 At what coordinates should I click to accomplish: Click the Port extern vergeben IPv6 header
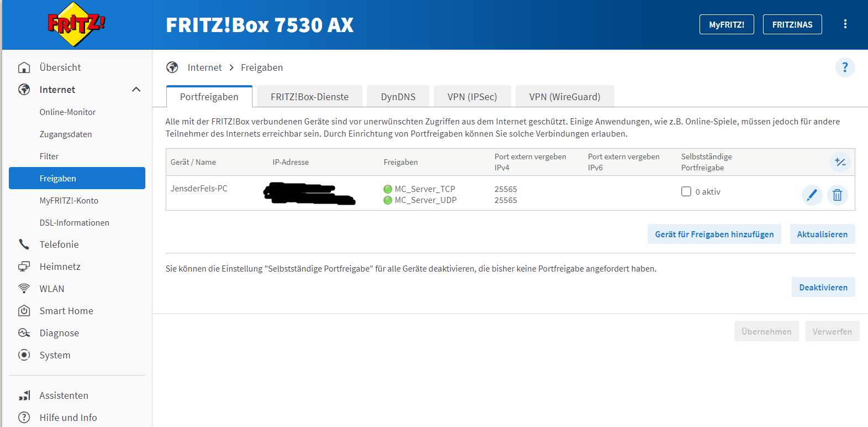[x=624, y=162]
